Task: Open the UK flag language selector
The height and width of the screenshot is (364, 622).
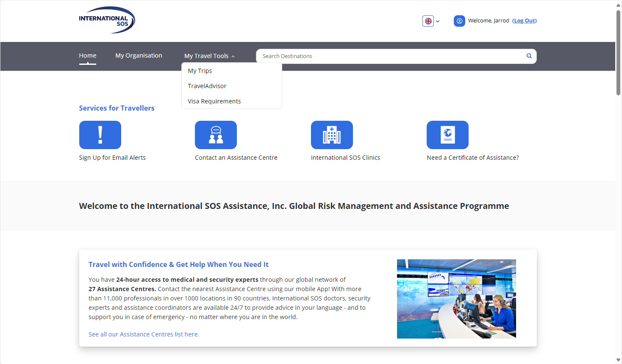Action: [428, 21]
